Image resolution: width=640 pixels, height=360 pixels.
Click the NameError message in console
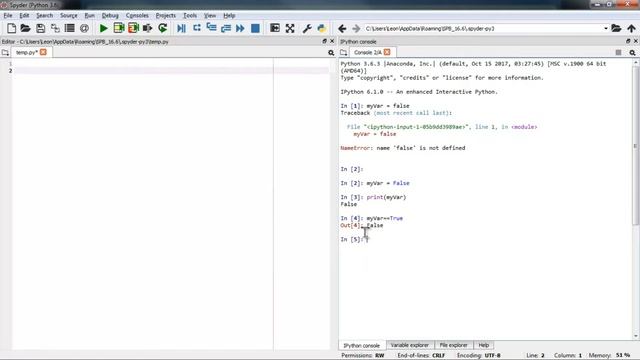402,148
